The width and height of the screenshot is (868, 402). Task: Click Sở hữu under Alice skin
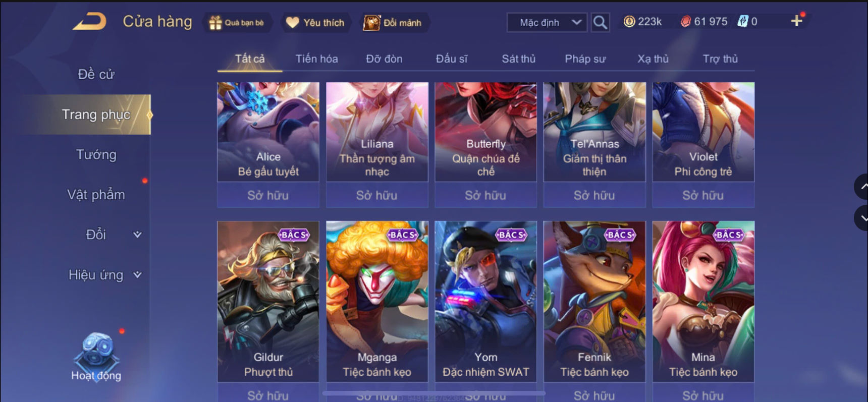[268, 195]
